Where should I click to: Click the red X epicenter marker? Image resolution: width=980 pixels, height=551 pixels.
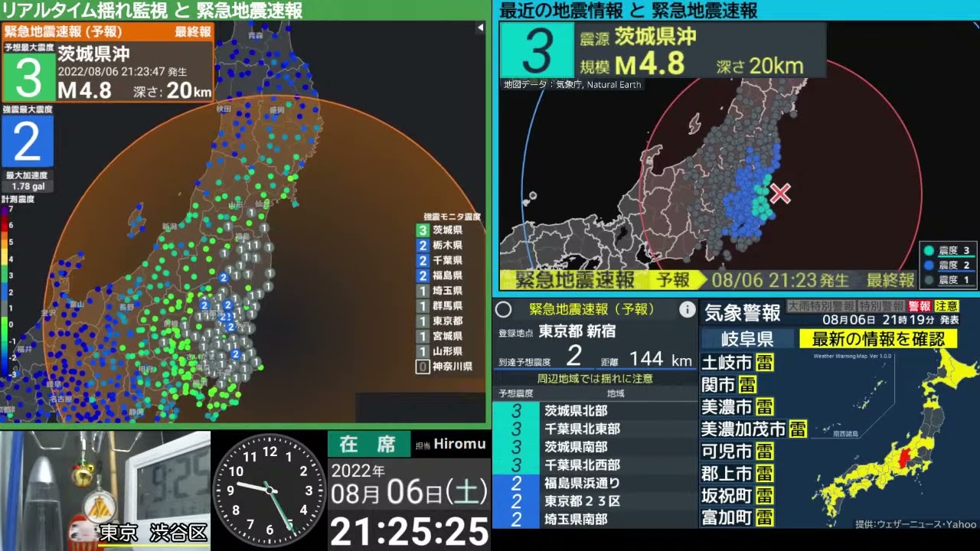(x=780, y=193)
